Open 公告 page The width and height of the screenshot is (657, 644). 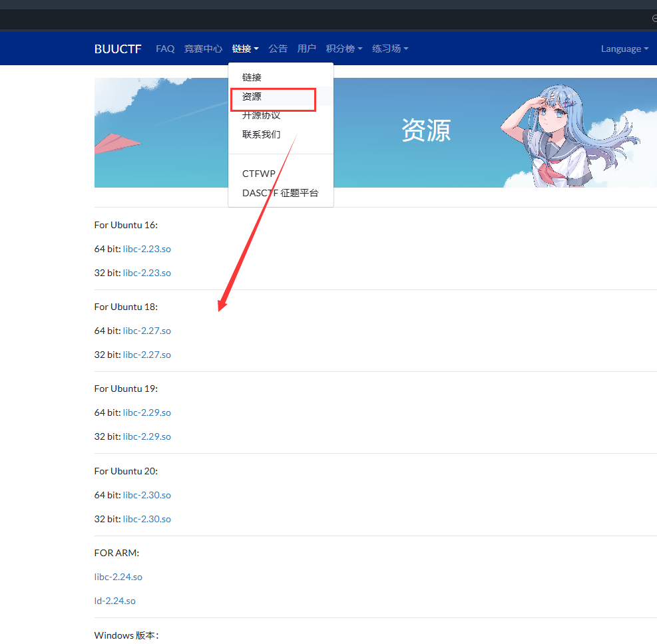pos(278,49)
